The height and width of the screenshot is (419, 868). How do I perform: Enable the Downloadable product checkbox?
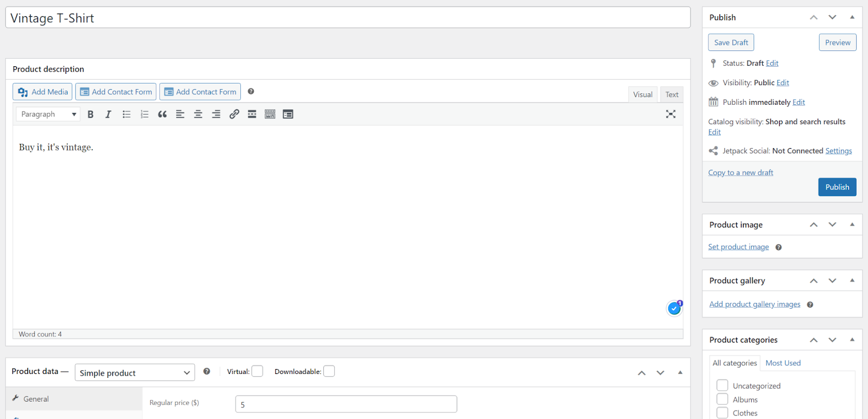(x=329, y=371)
